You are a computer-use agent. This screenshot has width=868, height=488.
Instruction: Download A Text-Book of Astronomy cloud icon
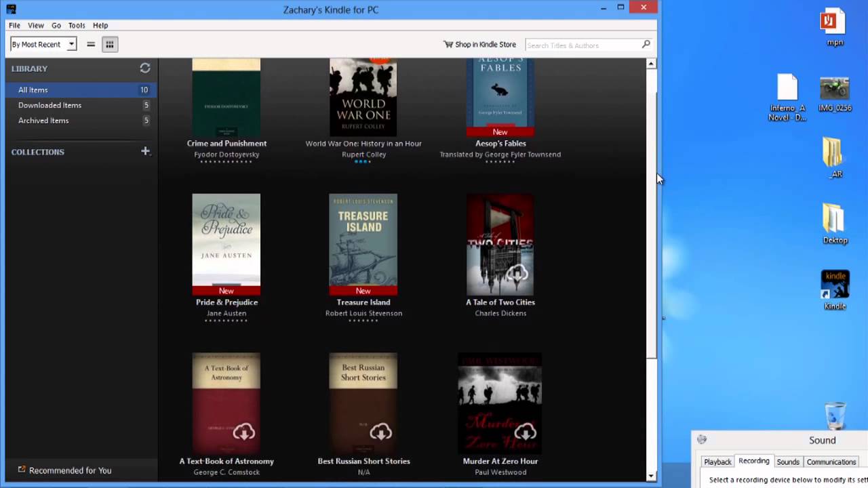coord(244,432)
